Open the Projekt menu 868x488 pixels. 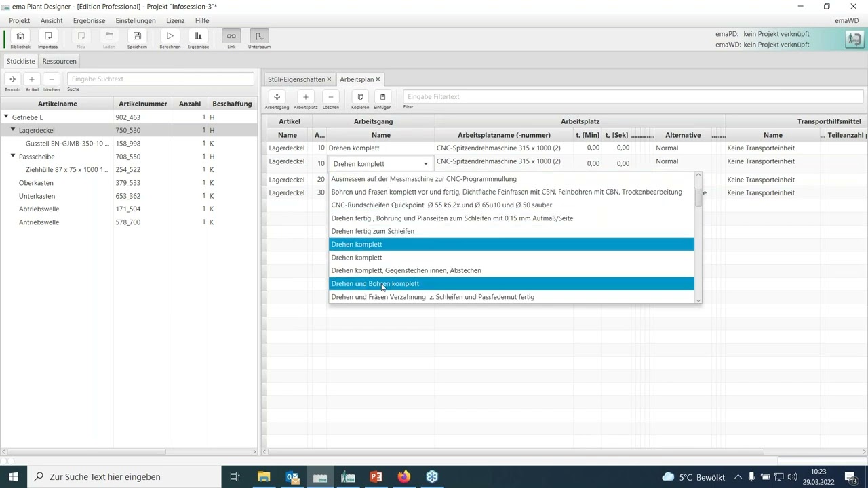(20, 20)
